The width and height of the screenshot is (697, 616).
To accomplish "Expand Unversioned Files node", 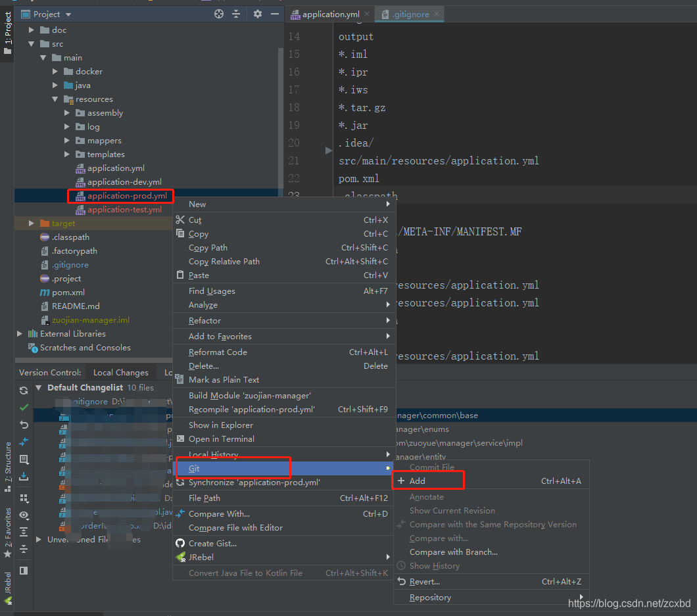I will click(x=39, y=539).
